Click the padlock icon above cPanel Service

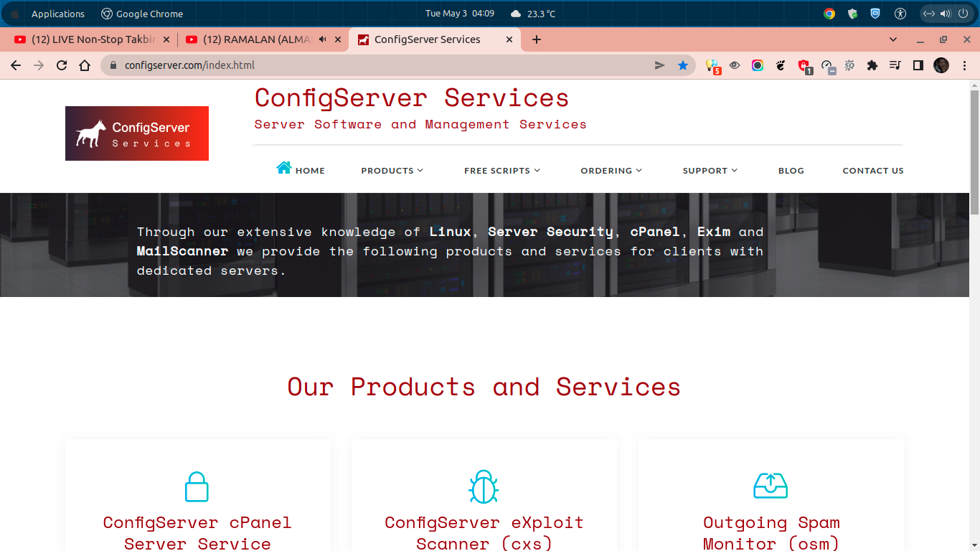pos(197,486)
